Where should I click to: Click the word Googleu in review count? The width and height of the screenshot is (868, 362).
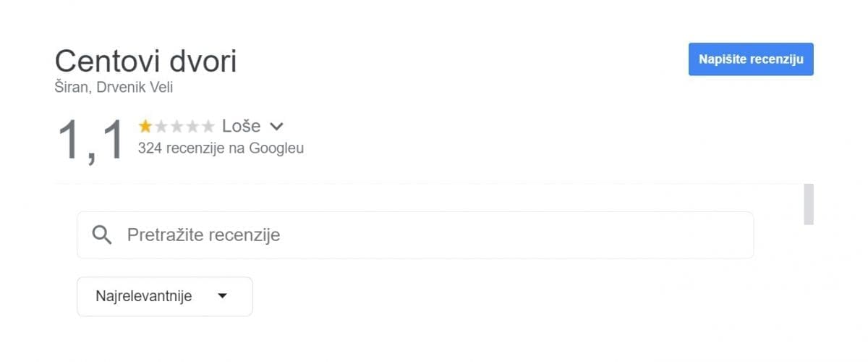click(276, 148)
